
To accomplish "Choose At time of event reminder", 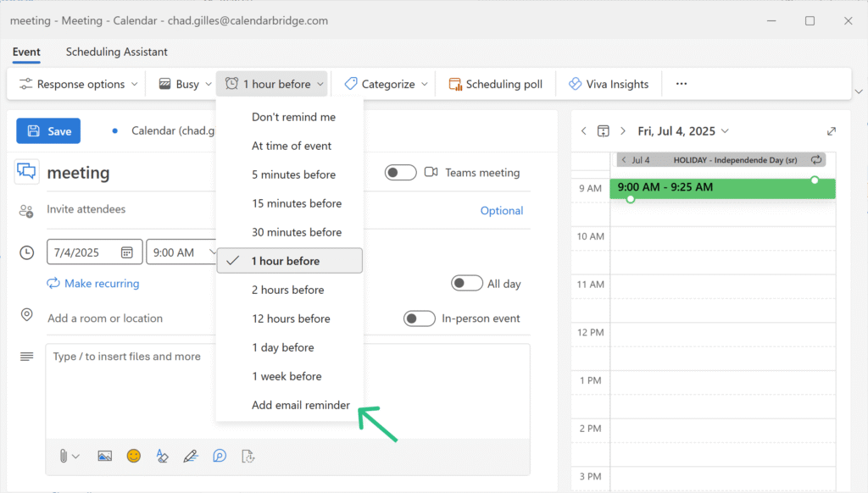I will point(290,146).
